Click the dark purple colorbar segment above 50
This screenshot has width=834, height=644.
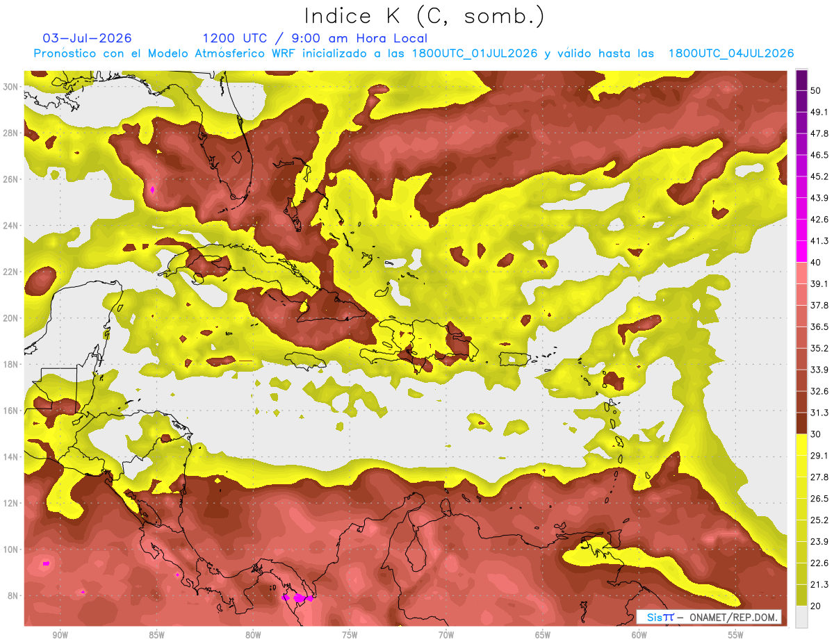pos(801,81)
